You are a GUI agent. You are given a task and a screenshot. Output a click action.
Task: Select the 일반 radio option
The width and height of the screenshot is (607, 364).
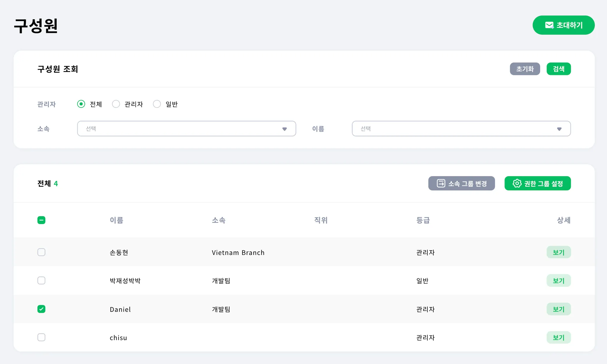tap(157, 104)
